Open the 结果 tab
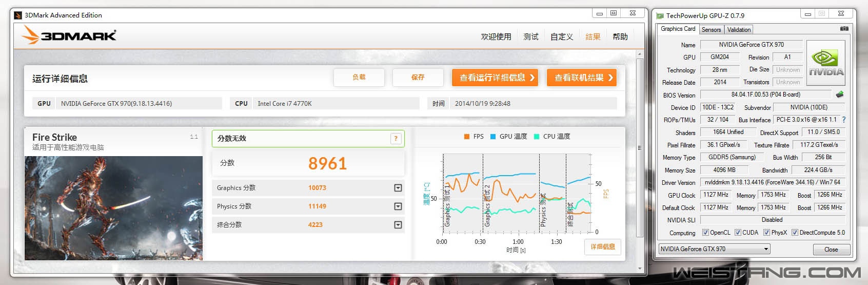Viewport: 868px width, 285px height. [x=593, y=36]
